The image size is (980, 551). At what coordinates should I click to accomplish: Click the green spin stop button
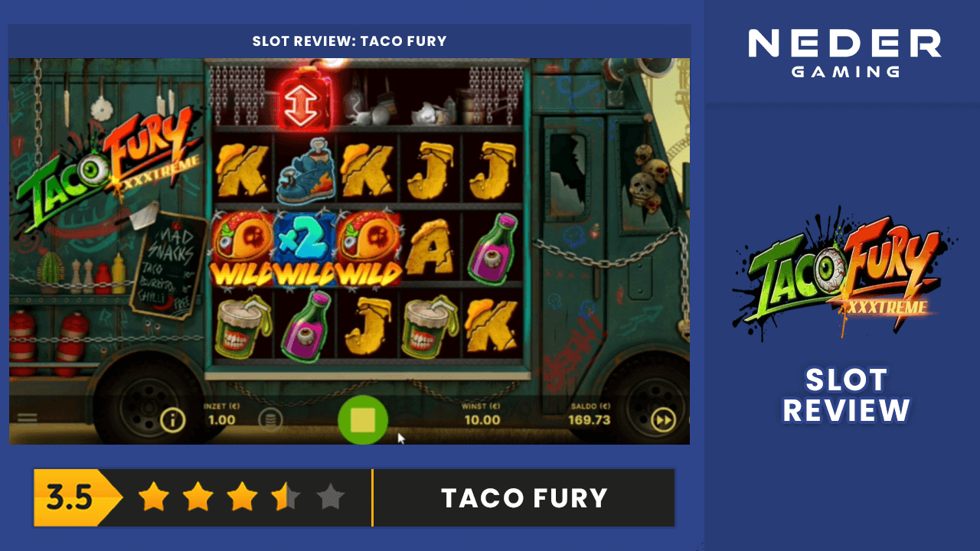click(363, 419)
